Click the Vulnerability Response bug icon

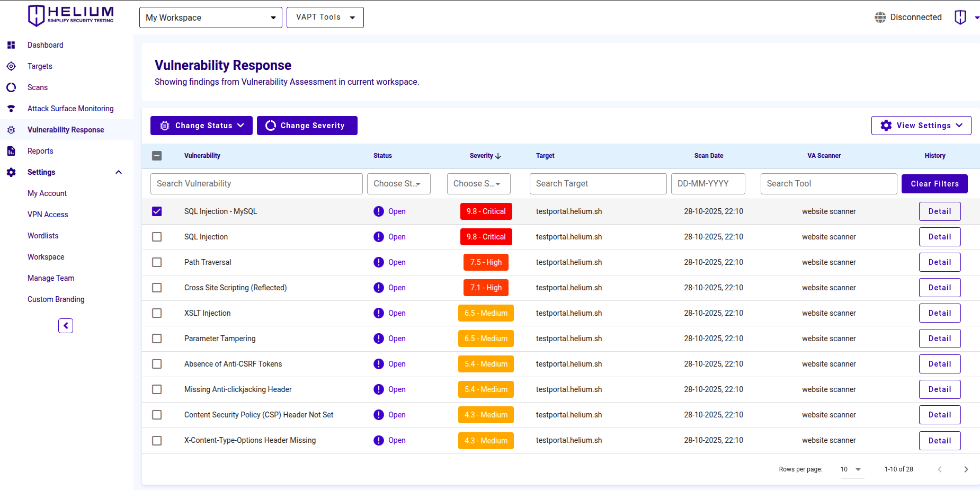point(11,130)
